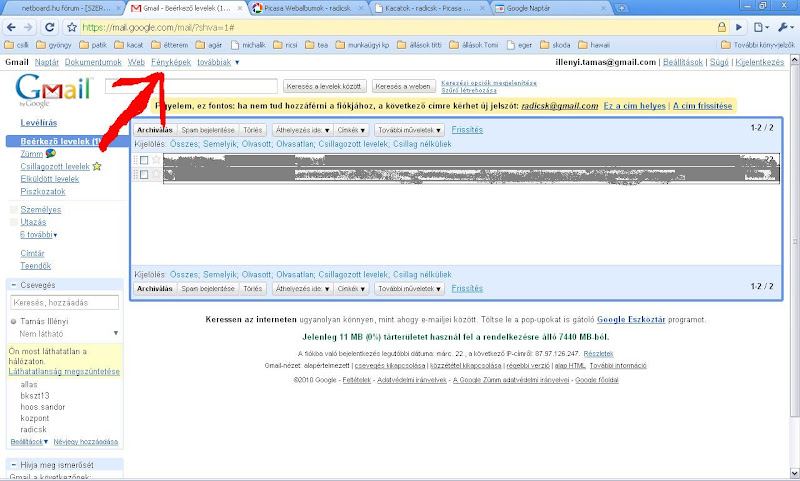
Task: Open the Chrome wrench settings menu
Action: [x=785, y=27]
